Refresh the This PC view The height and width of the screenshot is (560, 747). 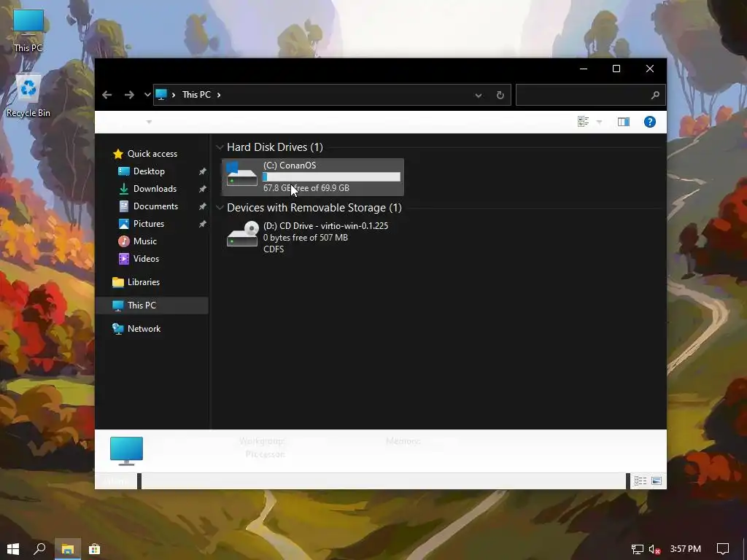click(x=500, y=96)
